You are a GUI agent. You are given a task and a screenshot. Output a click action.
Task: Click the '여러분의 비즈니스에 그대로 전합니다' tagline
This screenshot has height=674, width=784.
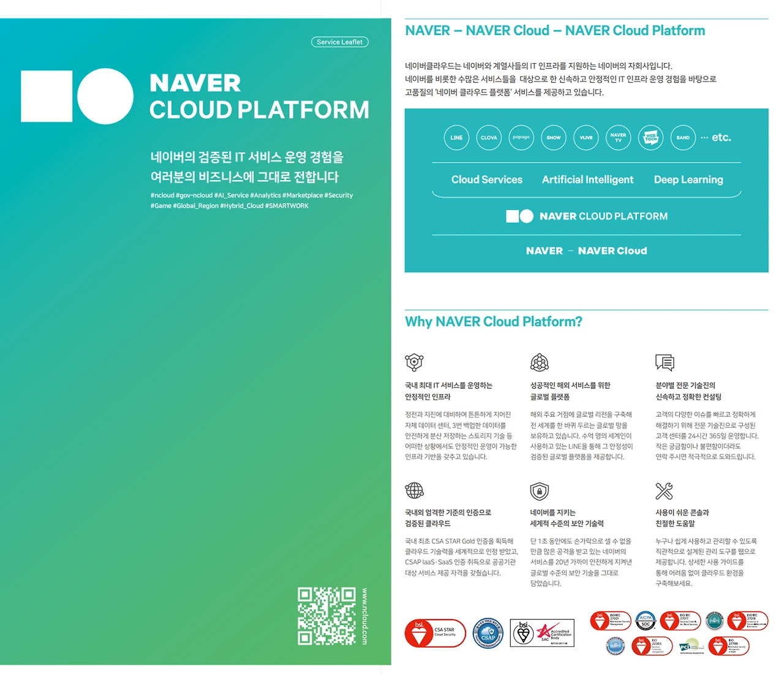(x=244, y=177)
